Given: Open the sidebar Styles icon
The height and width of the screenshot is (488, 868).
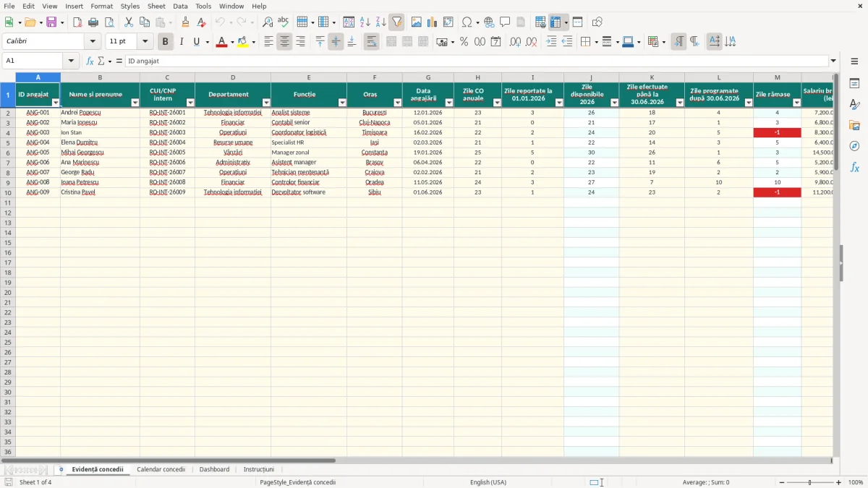Looking at the screenshot, I should click(854, 104).
